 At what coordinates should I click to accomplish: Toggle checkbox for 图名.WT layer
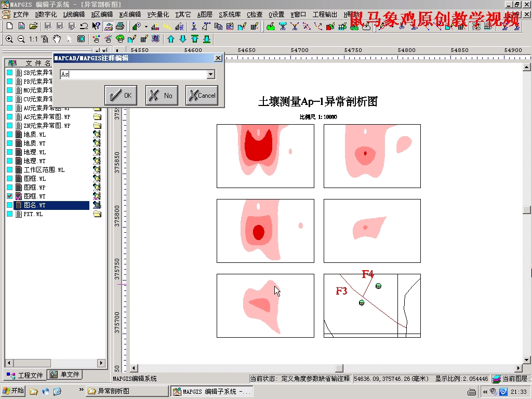pyautogui.click(x=9, y=205)
